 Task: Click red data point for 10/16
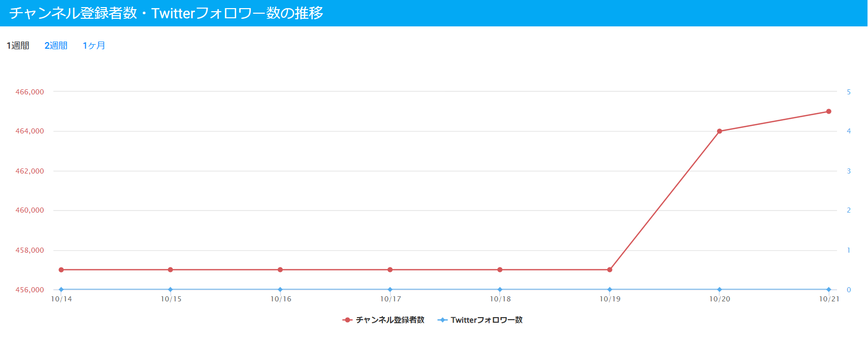pos(280,270)
